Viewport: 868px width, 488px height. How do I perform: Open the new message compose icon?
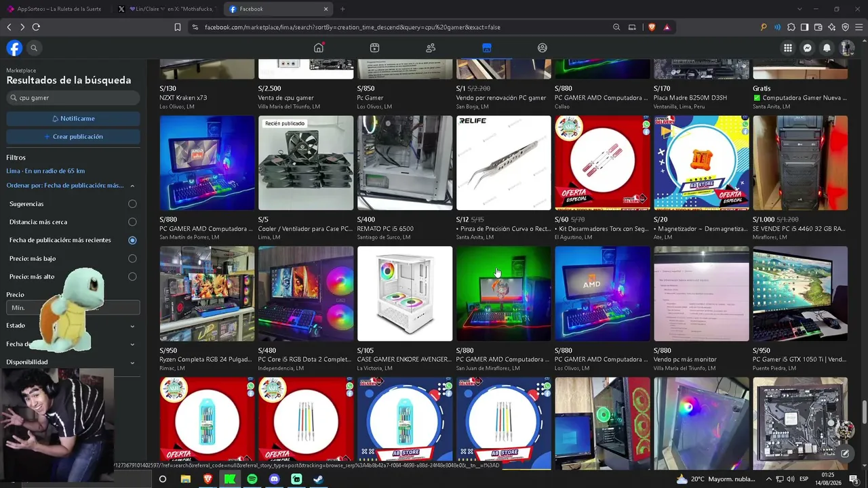tap(845, 453)
